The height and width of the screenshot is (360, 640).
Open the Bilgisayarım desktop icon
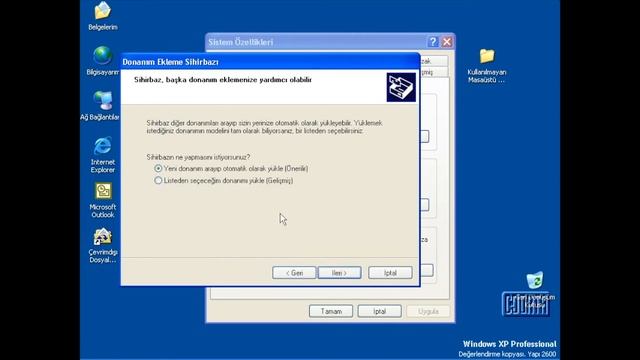(102, 56)
